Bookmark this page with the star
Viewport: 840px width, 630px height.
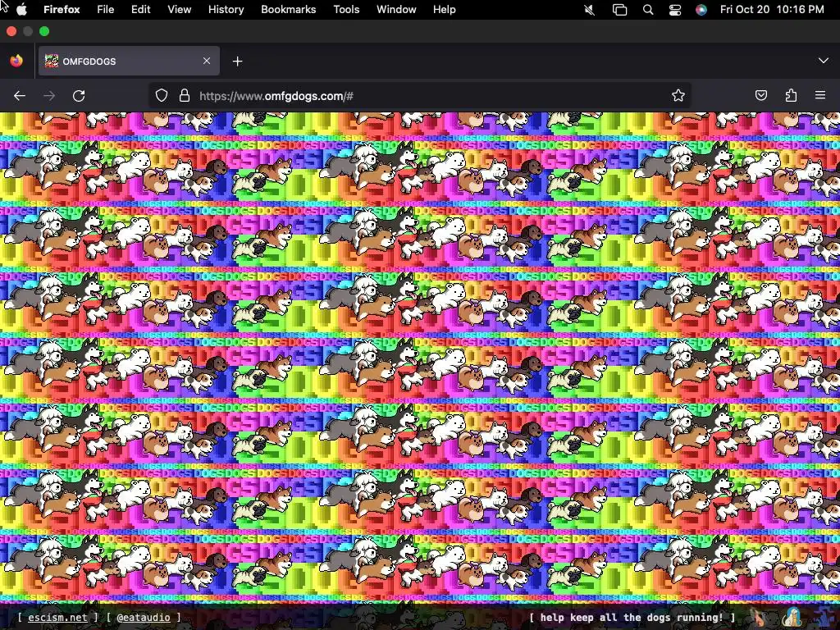678,96
